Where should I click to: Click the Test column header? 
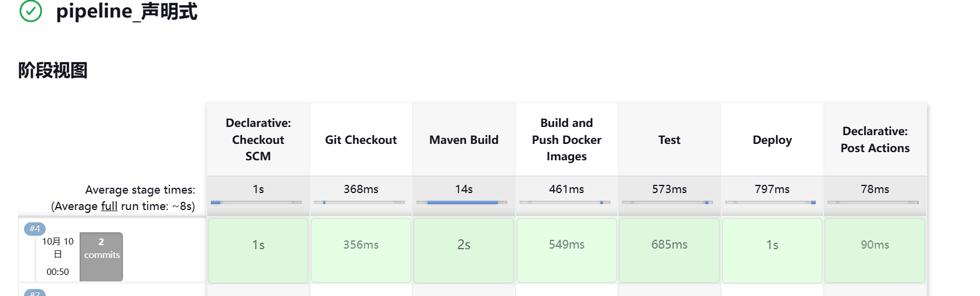click(669, 140)
